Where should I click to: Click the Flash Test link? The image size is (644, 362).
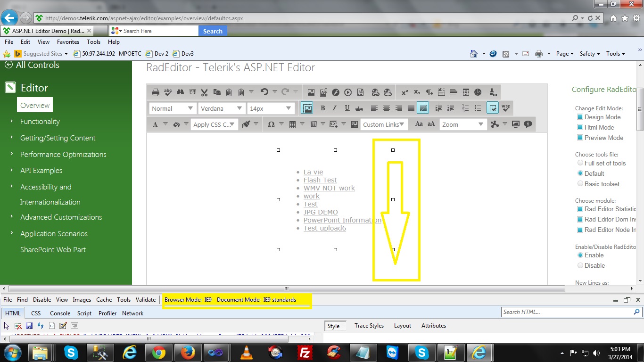320,180
